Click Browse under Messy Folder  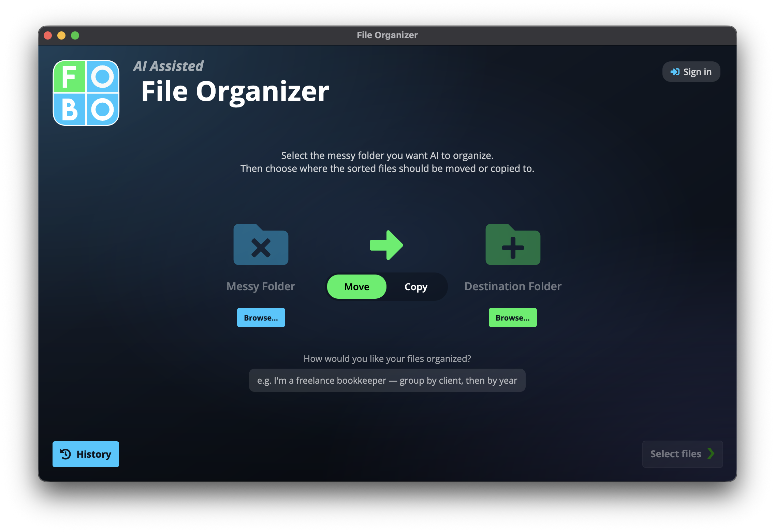tap(261, 317)
